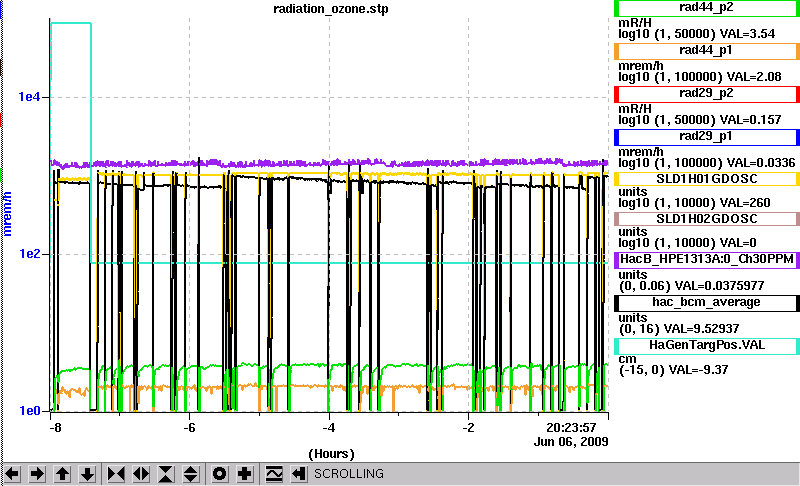Zoom out vertically with the up-down triangles icon

coord(191,474)
